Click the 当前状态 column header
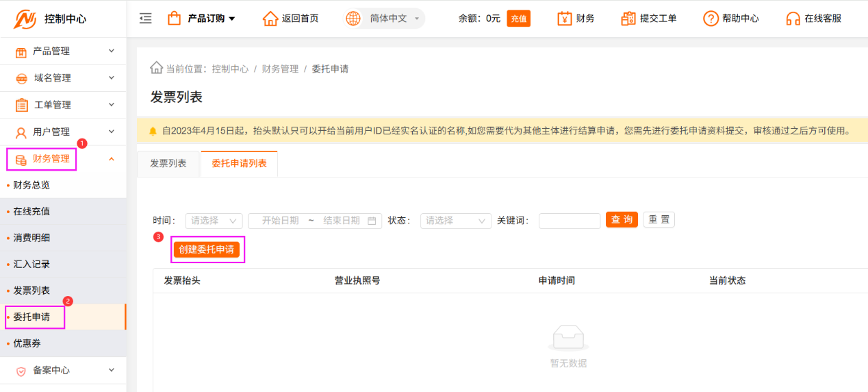The height and width of the screenshot is (392, 868). point(727,281)
